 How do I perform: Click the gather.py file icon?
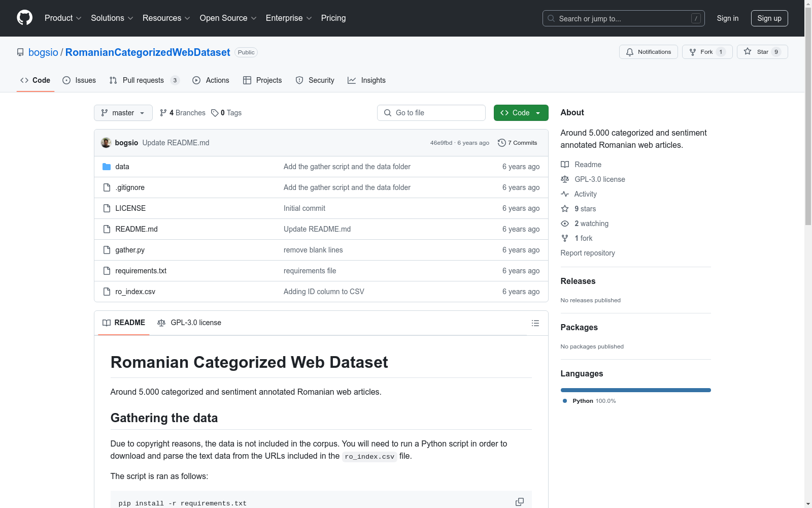point(107,250)
